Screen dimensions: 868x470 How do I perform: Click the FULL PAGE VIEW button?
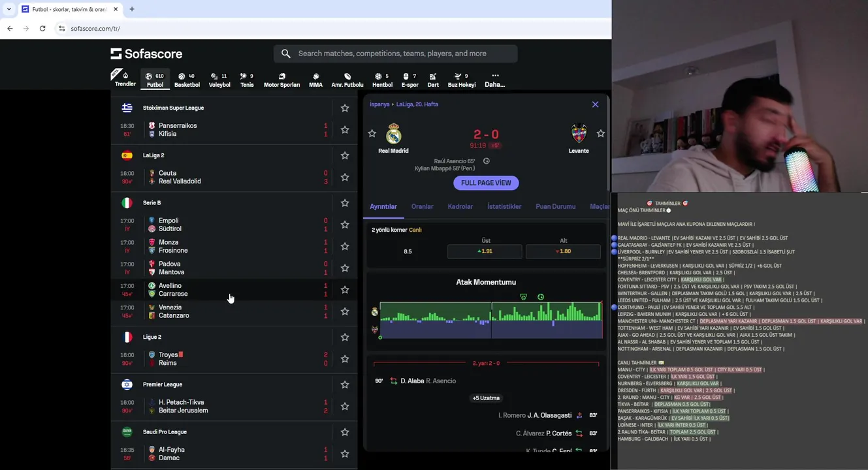pos(486,183)
